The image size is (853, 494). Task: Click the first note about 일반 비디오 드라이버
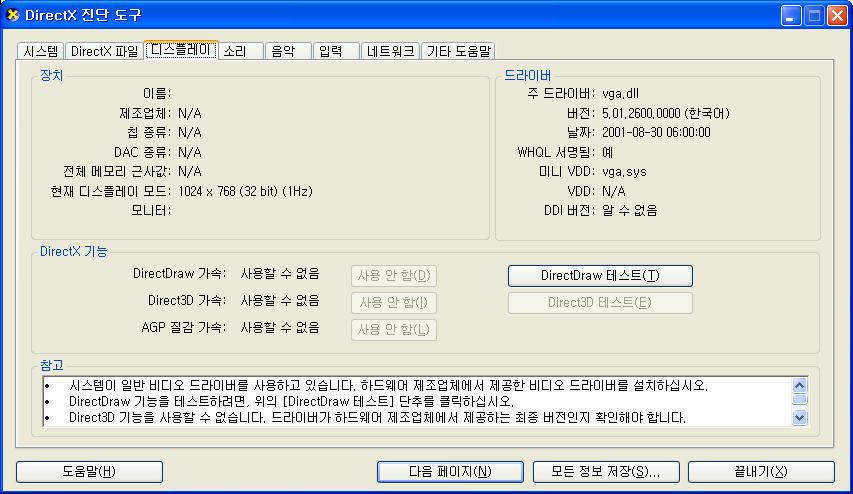tap(388, 386)
